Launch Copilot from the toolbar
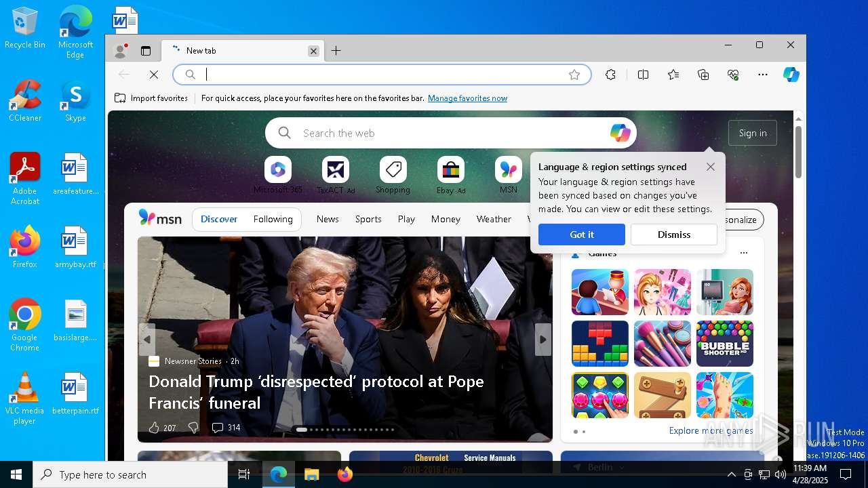This screenshot has height=488, width=868. pos(791,75)
